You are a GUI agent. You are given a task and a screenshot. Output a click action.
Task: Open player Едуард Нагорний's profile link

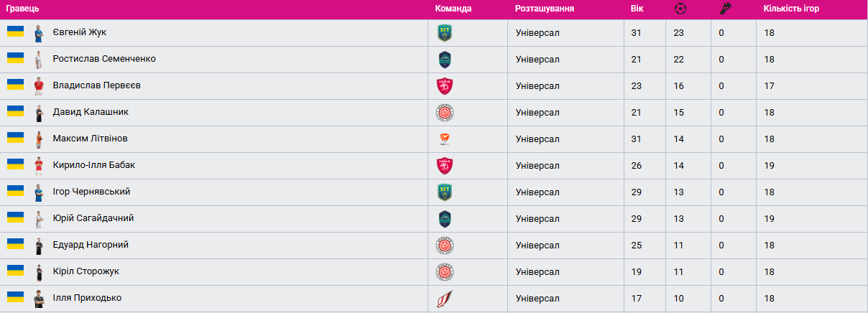coord(89,245)
